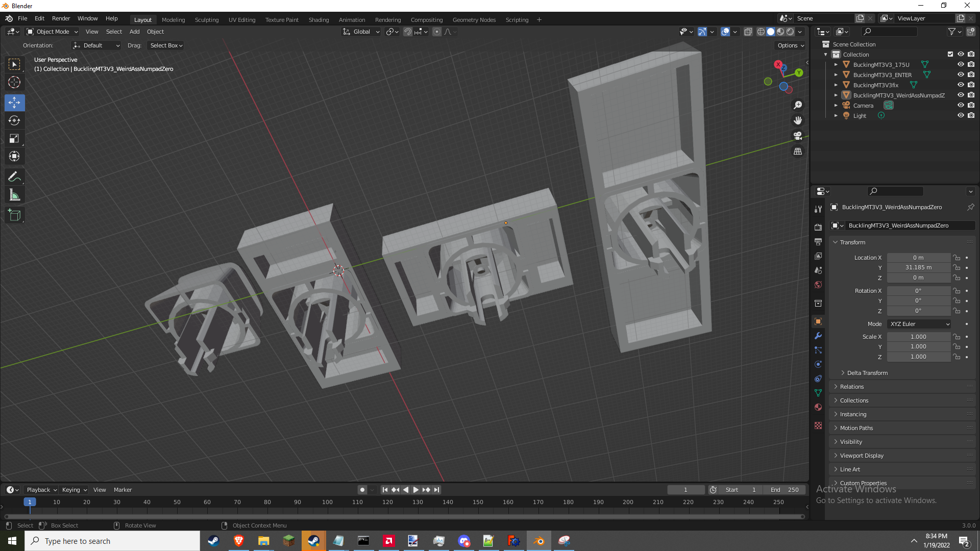980x551 pixels.
Task: Open the Render menu
Action: click(61, 18)
